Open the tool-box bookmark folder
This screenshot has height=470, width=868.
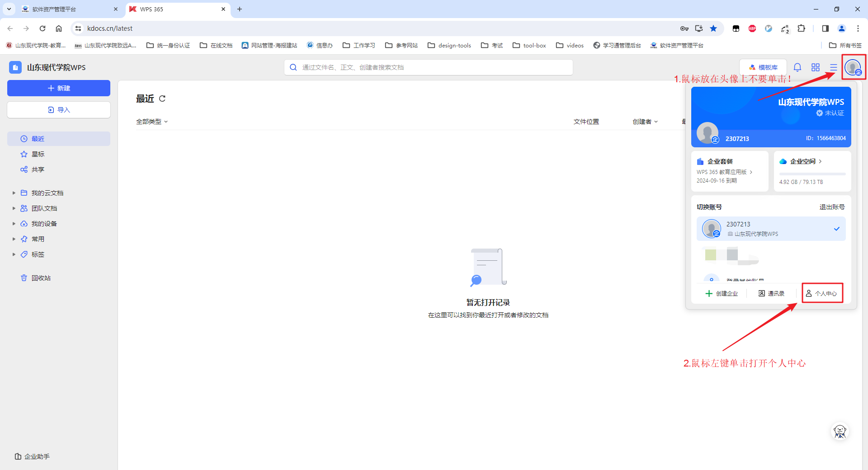tap(529, 45)
